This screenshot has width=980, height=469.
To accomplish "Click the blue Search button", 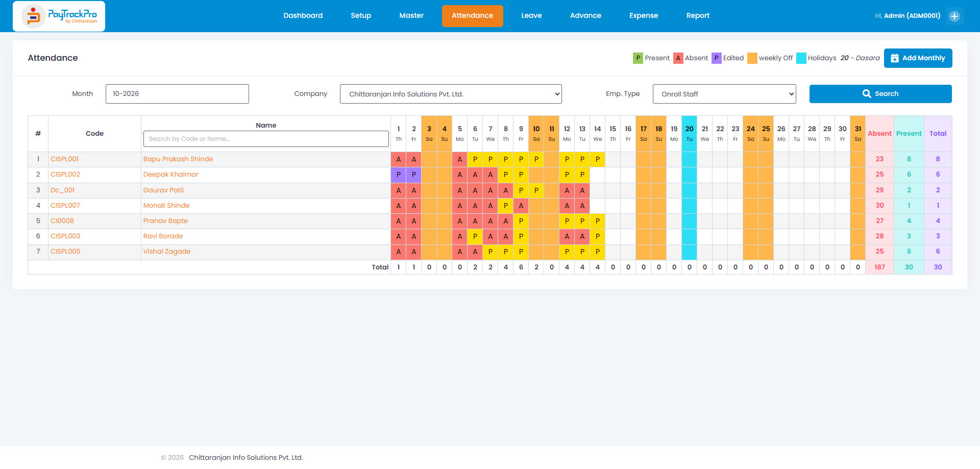I will [880, 94].
